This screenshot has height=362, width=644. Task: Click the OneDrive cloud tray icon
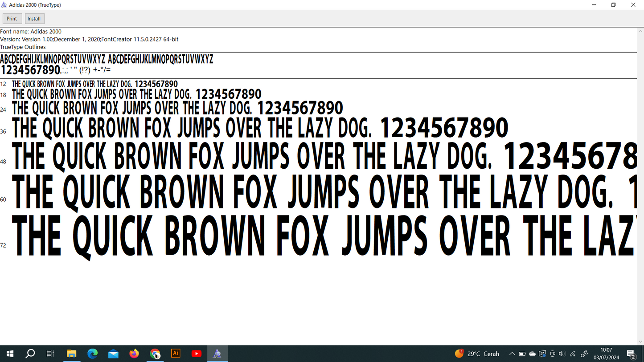click(532, 354)
